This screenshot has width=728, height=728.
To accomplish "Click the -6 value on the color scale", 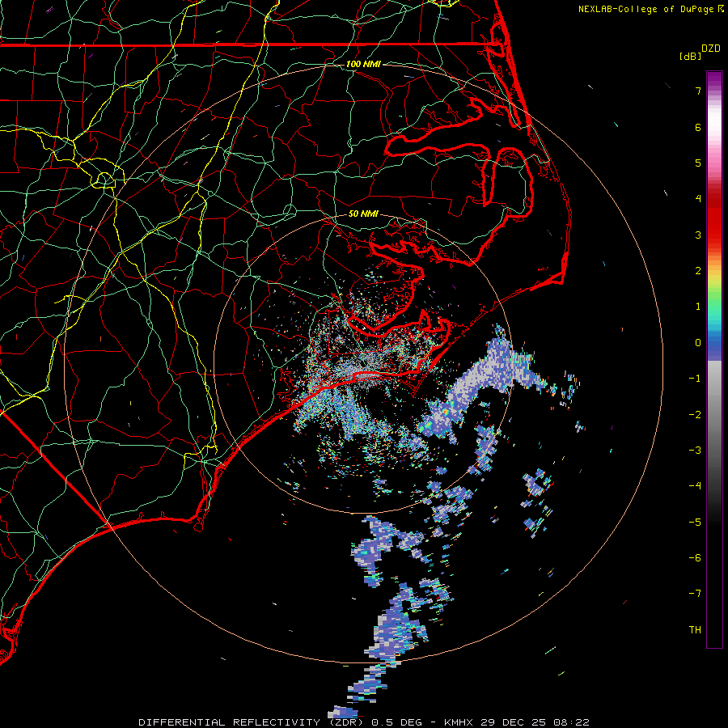I will pos(695,558).
